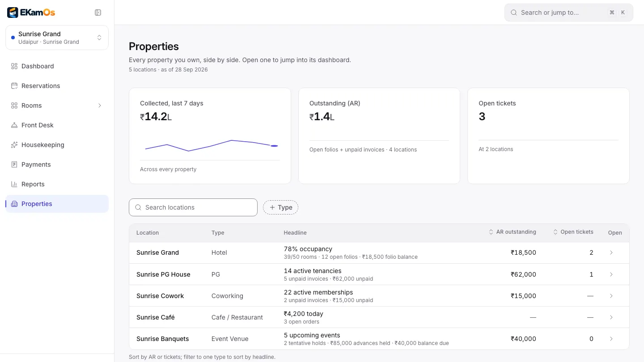The width and height of the screenshot is (644, 362).
Task: Click '22 active memberships' headline
Action: tap(318, 292)
